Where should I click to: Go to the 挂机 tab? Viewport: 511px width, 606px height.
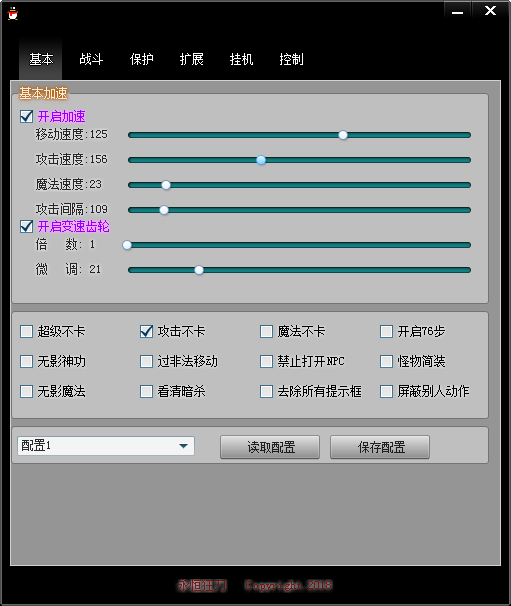241,59
